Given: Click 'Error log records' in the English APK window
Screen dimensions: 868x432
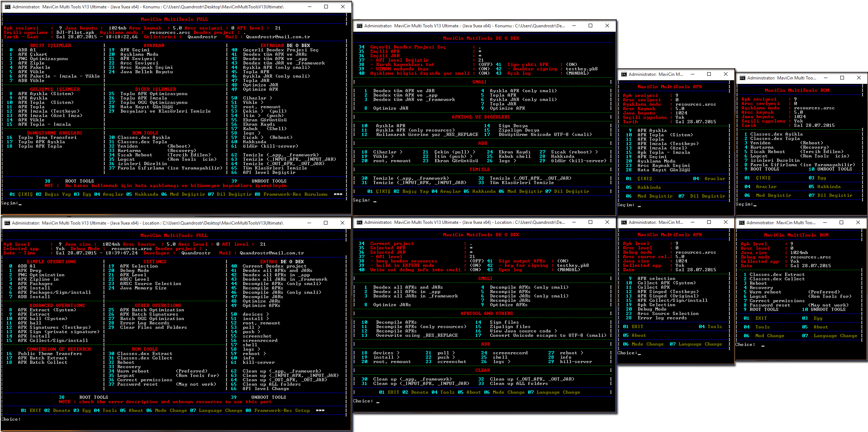Looking at the screenshot, I should tap(662, 318).
